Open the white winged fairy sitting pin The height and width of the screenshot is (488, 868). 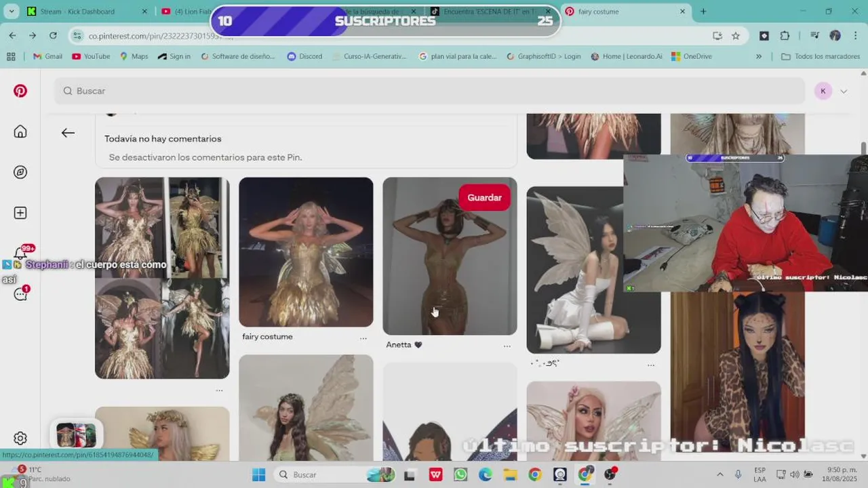[x=575, y=270]
